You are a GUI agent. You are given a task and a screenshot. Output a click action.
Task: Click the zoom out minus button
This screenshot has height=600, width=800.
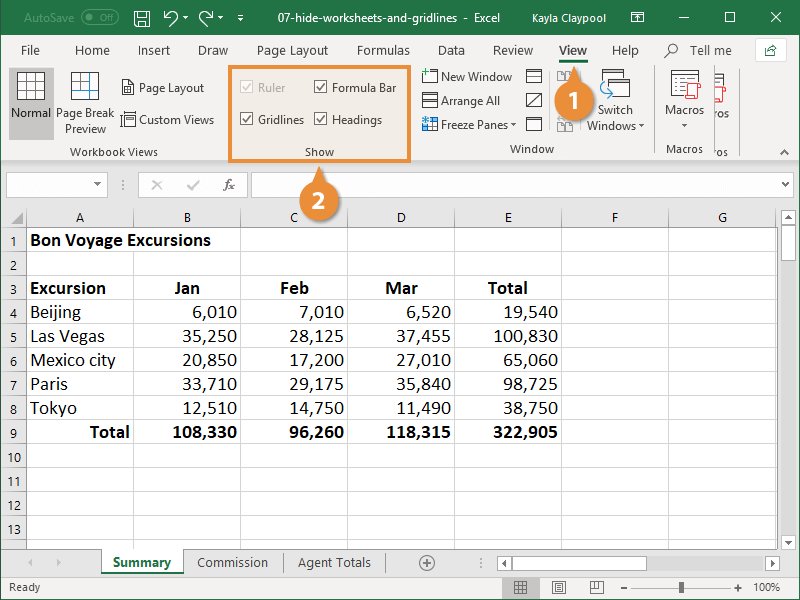[623, 588]
